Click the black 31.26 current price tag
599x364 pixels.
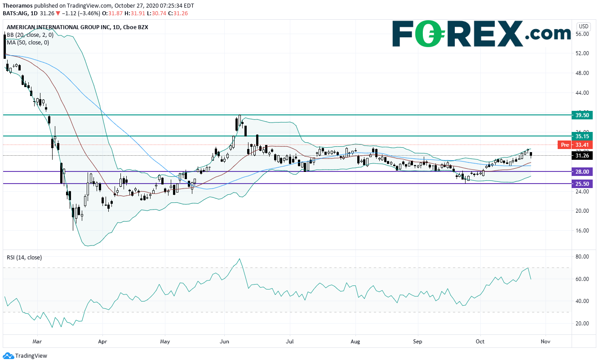point(581,156)
